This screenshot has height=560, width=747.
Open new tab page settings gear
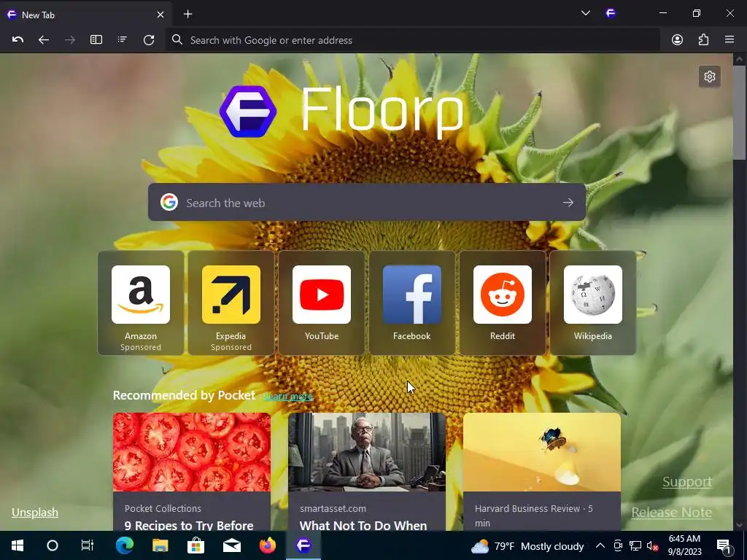(x=709, y=77)
